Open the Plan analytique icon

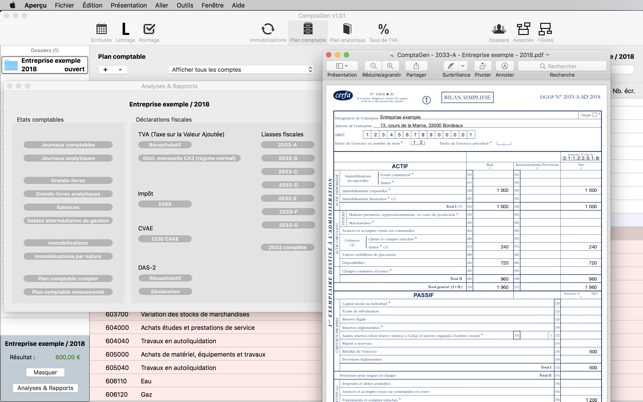[x=347, y=29]
